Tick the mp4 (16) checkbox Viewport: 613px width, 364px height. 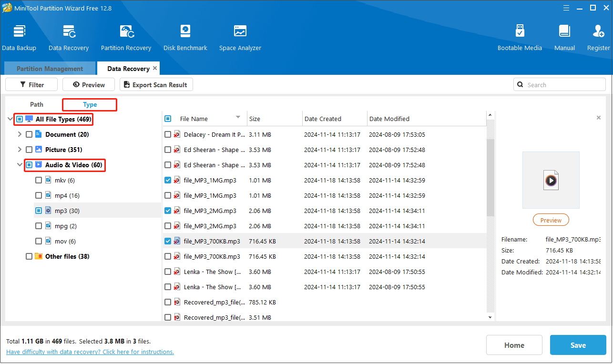(x=39, y=195)
